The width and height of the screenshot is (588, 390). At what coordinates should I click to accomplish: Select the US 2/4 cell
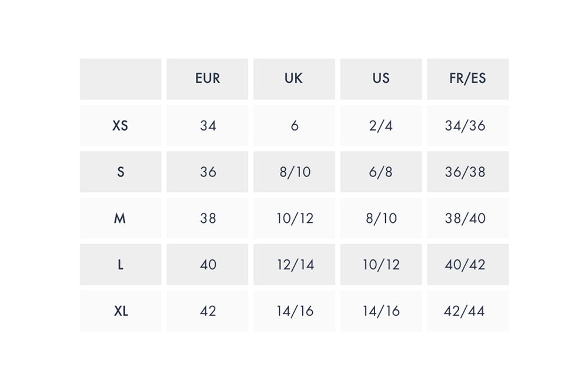(381, 125)
